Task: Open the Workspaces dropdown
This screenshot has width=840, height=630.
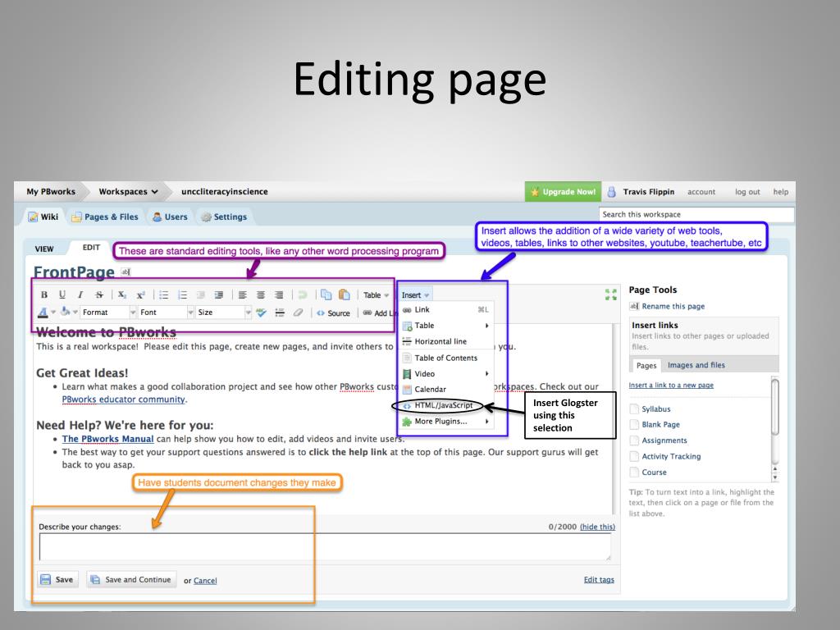Action: point(128,191)
